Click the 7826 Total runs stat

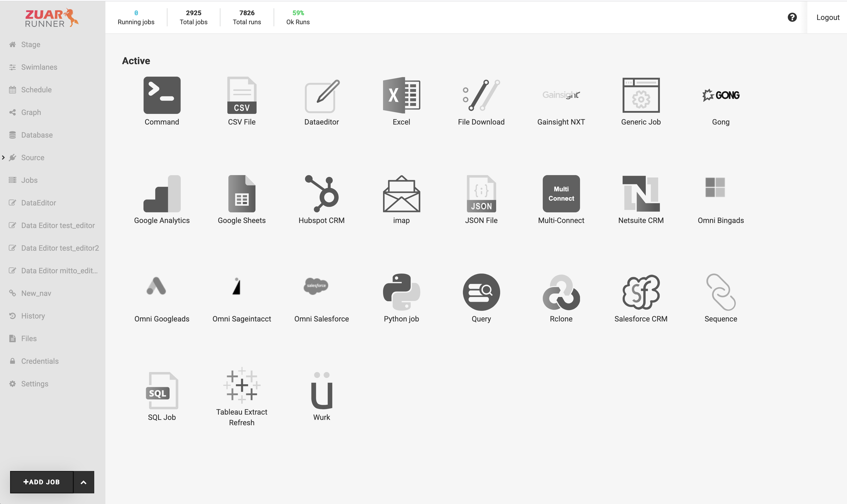pos(246,17)
